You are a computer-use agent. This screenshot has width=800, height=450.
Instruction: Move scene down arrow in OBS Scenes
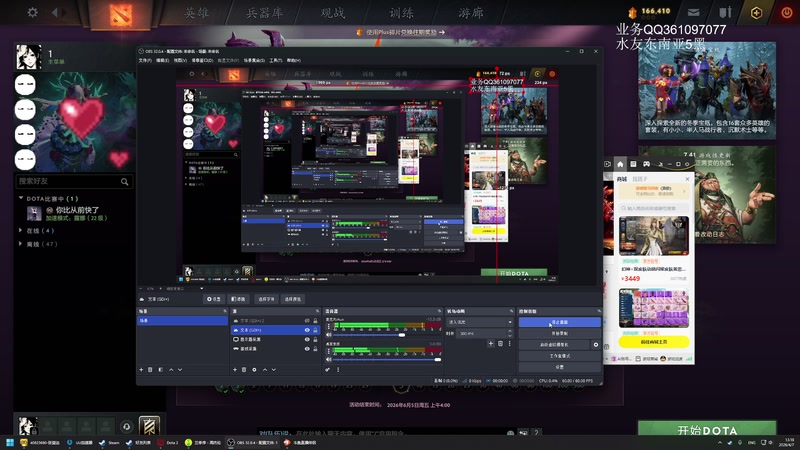tap(180, 369)
